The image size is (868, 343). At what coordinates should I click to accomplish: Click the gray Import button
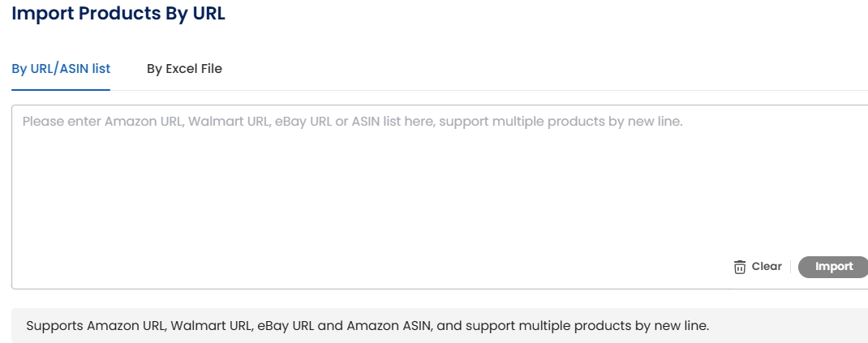click(x=834, y=267)
